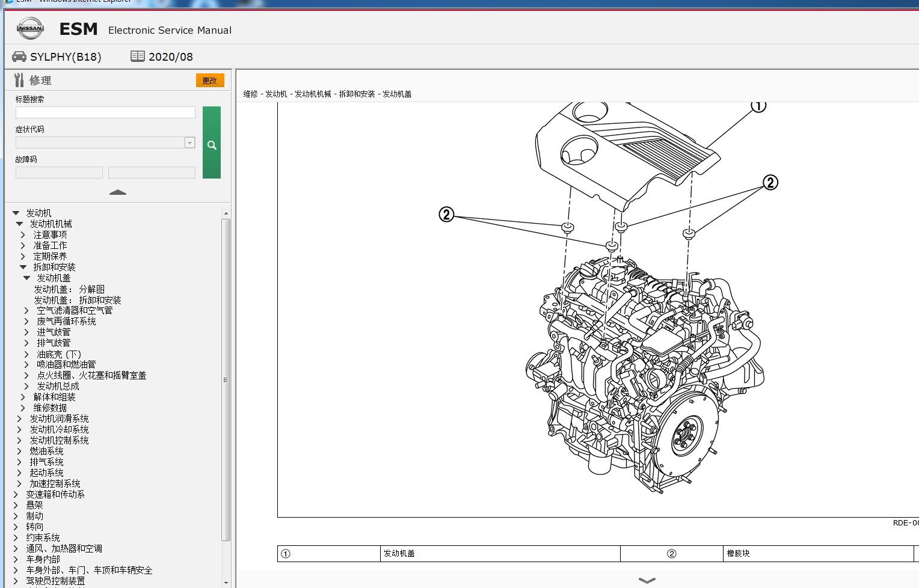Screen dimensions: 919x588
Task: Expand the 排气歧管 node
Action: [x=26, y=343]
